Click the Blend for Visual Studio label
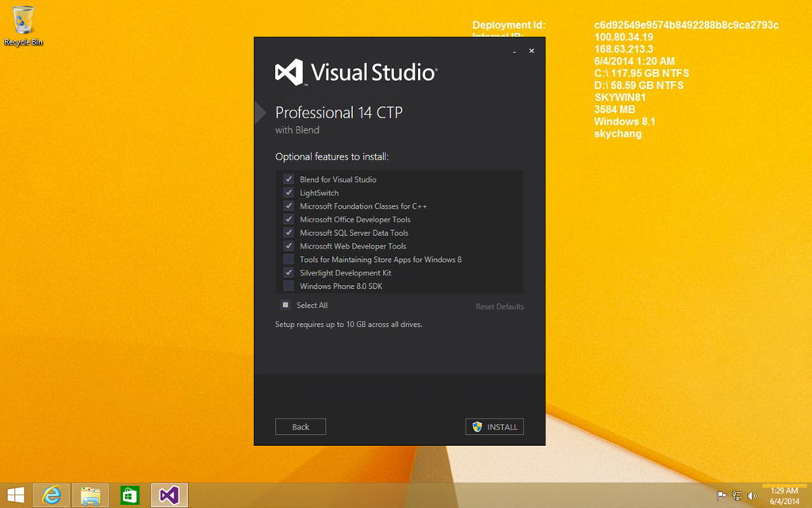The height and width of the screenshot is (508, 812). (x=338, y=179)
